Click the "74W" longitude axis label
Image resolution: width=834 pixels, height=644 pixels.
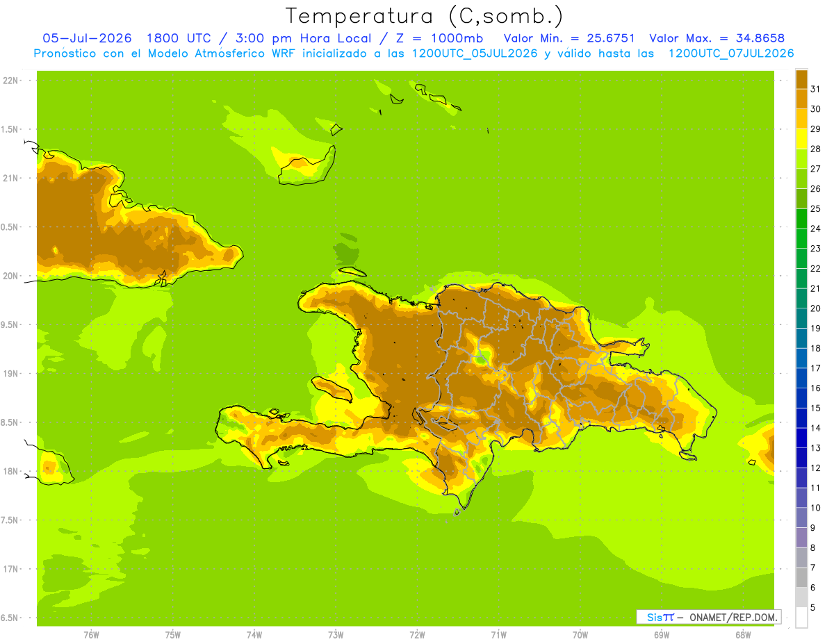(254, 634)
